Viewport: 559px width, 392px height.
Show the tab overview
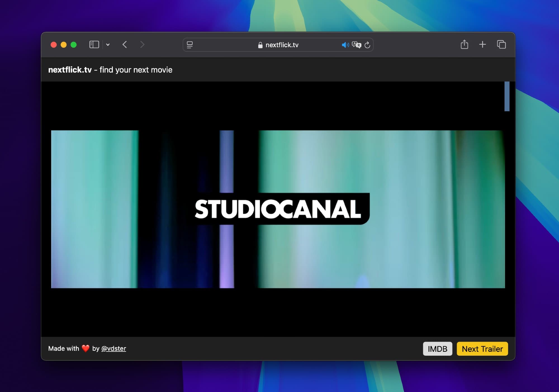[501, 44]
